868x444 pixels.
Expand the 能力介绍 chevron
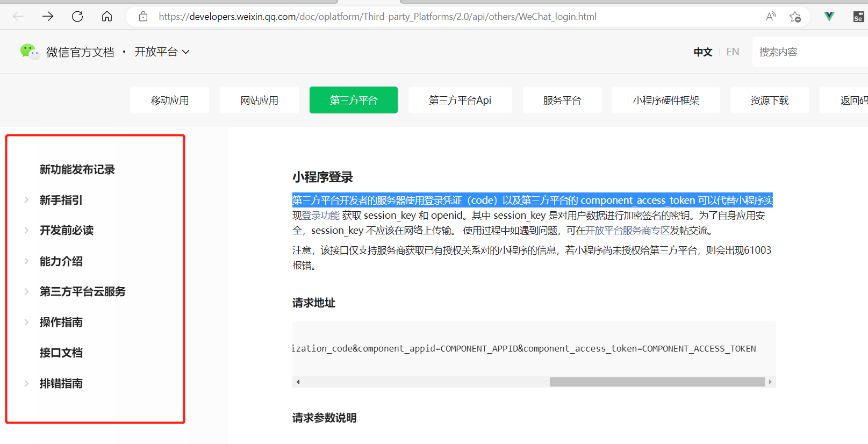tap(26, 261)
